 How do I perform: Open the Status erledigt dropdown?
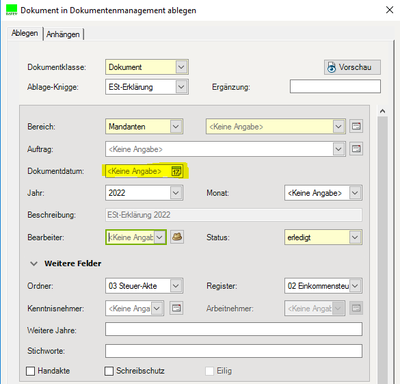tap(355, 237)
